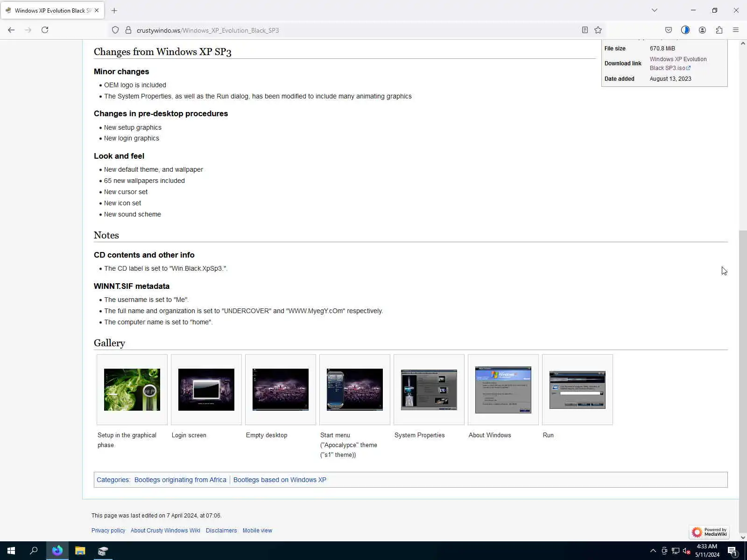This screenshot has height=560, width=747.
Task: Bookmark this page with the star
Action: pyautogui.click(x=598, y=30)
